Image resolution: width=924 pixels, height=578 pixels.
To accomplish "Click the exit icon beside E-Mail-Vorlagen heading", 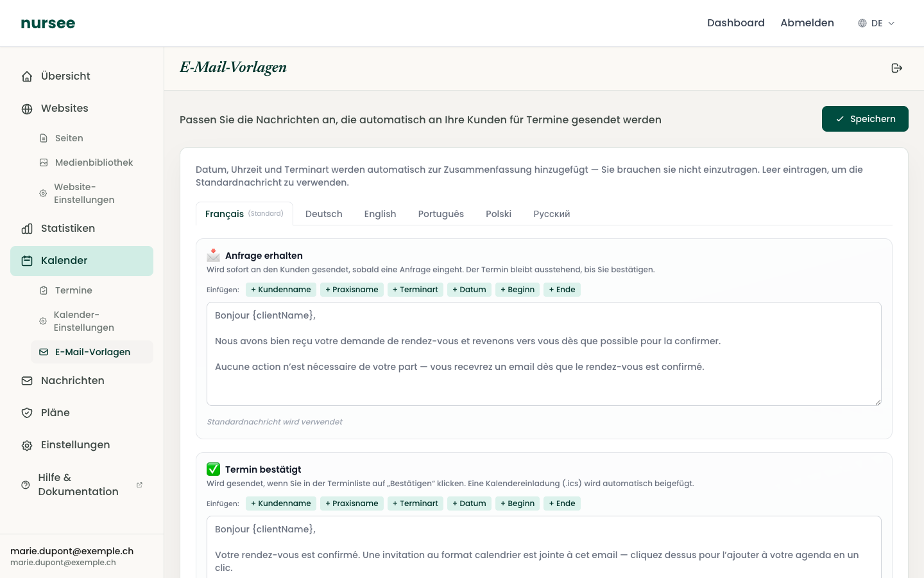I will click(897, 68).
